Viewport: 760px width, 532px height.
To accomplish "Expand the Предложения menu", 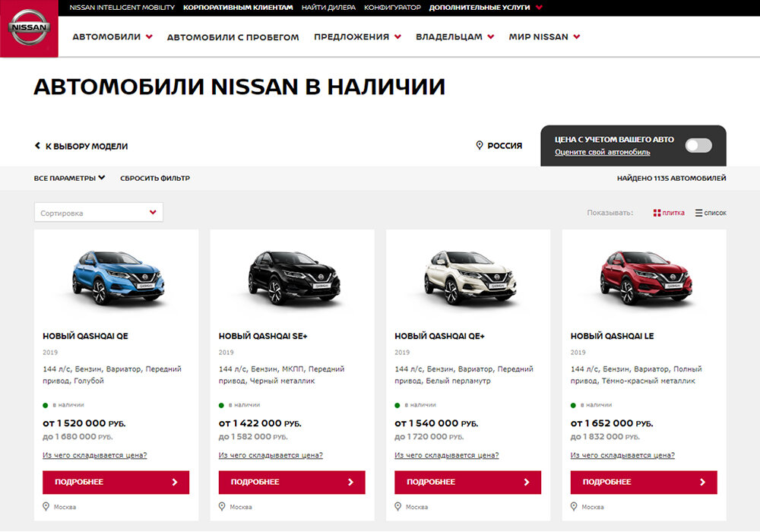I will point(357,36).
